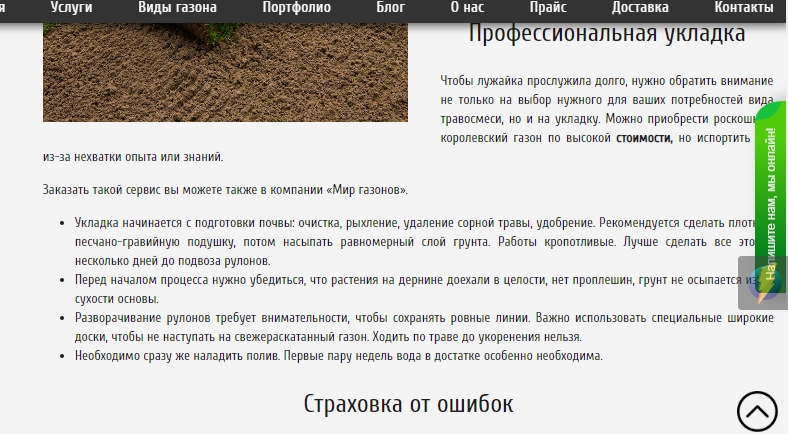Open the Прайс menu item
The height and width of the screenshot is (434, 788).
click(548, 8)
